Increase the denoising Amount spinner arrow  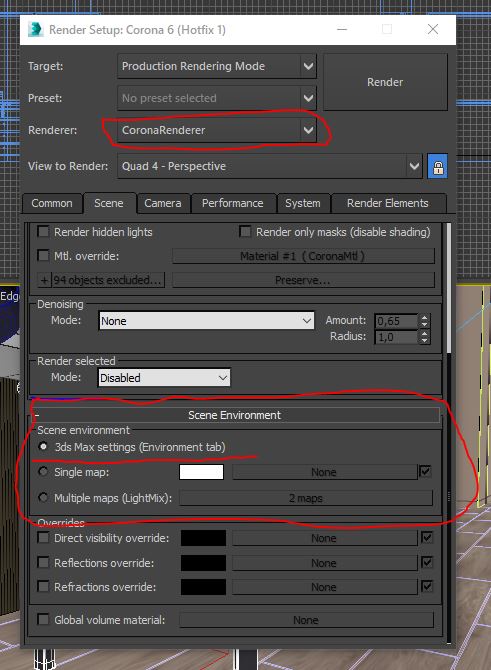coord(424,317)
